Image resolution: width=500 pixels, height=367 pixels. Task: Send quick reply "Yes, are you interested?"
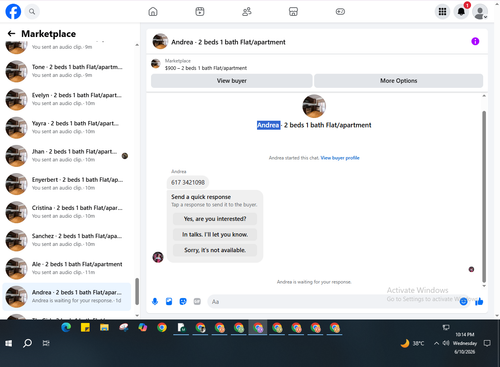tap(215, 219)
